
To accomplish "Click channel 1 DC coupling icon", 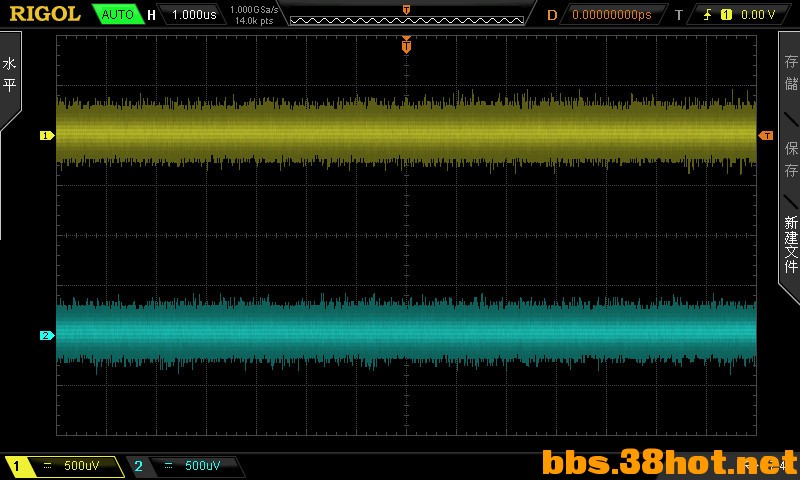I will point(47,466).
